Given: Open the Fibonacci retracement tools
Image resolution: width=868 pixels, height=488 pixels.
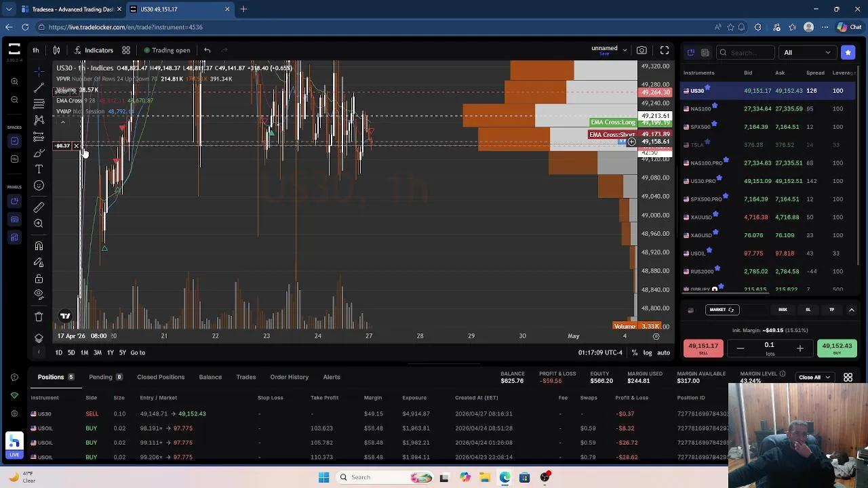Looking at the screenshot, I should click(x=39, y=104).
